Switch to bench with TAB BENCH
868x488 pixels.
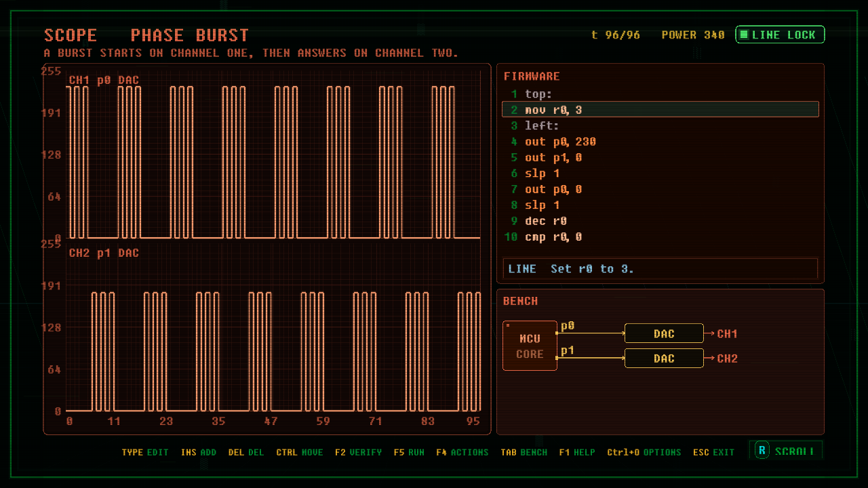tap(524, 452)
